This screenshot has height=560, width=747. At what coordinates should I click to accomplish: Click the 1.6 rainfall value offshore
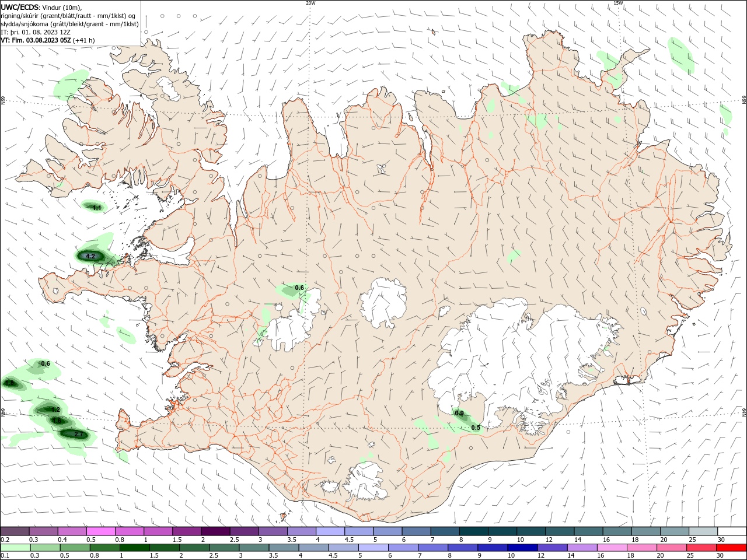pos(57,421)
